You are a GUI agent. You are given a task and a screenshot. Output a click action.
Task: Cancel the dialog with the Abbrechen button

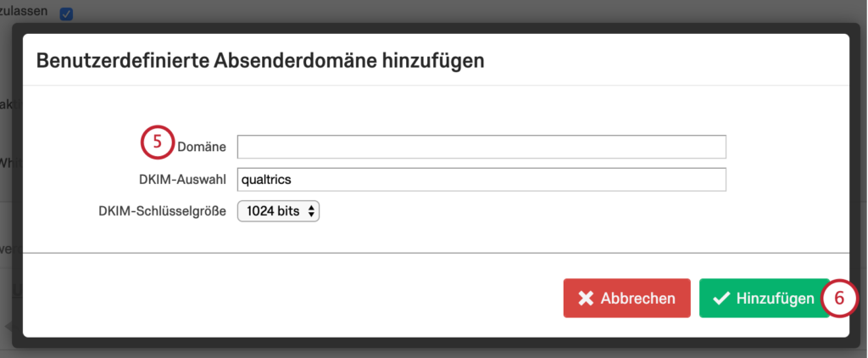pyautogui.click(x=626, y=298)
